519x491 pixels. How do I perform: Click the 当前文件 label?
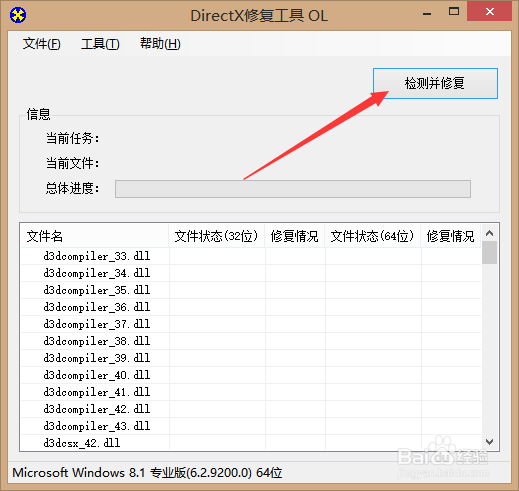tap(72, 163)
